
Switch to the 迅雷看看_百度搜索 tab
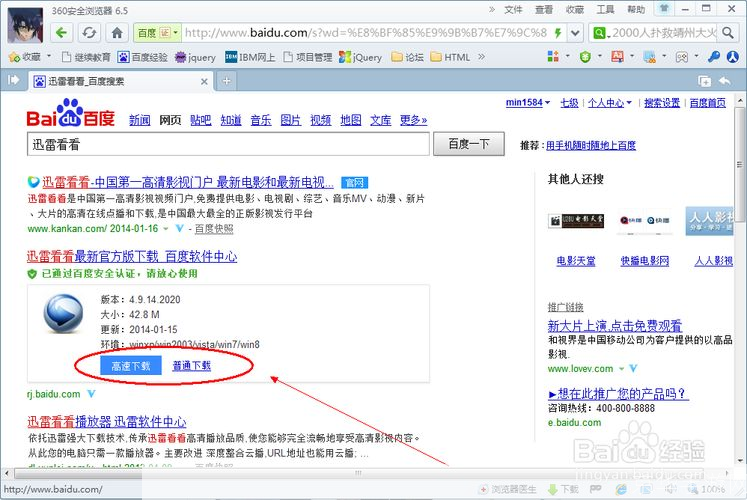pos(121,81)
